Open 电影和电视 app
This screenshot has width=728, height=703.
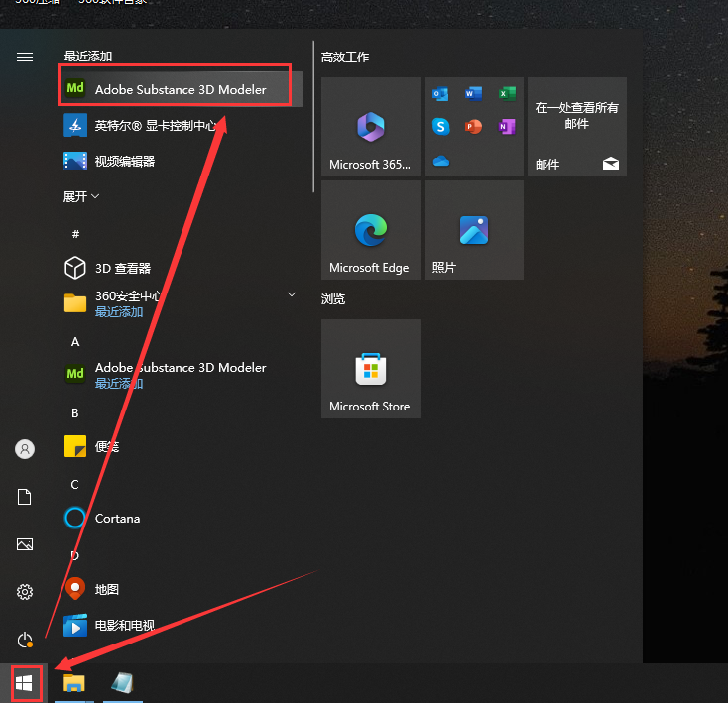coord(181,625)
